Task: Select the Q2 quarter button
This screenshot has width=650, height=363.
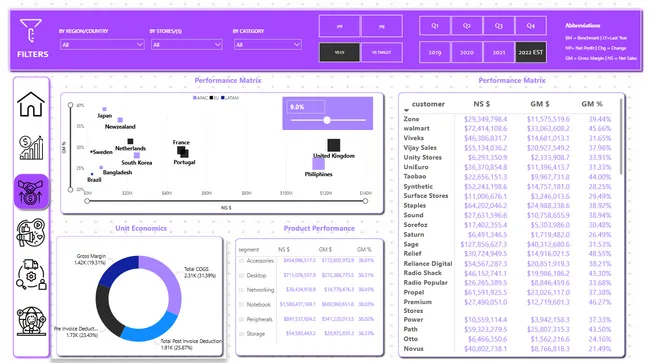Action: click(x=467, y=26)
